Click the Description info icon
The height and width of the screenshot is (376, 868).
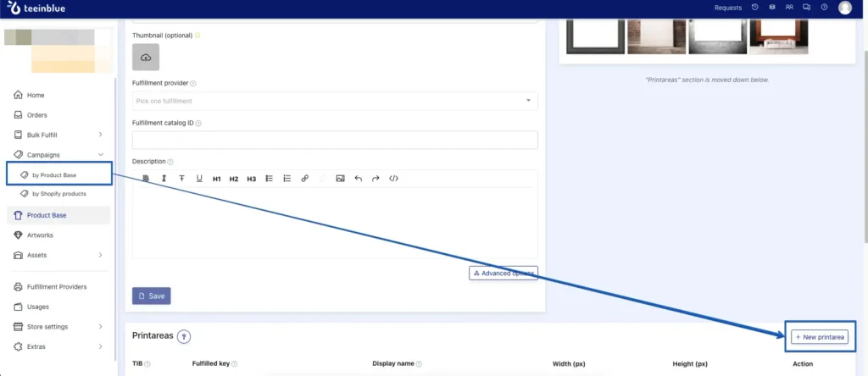click(x=170, y=162)
